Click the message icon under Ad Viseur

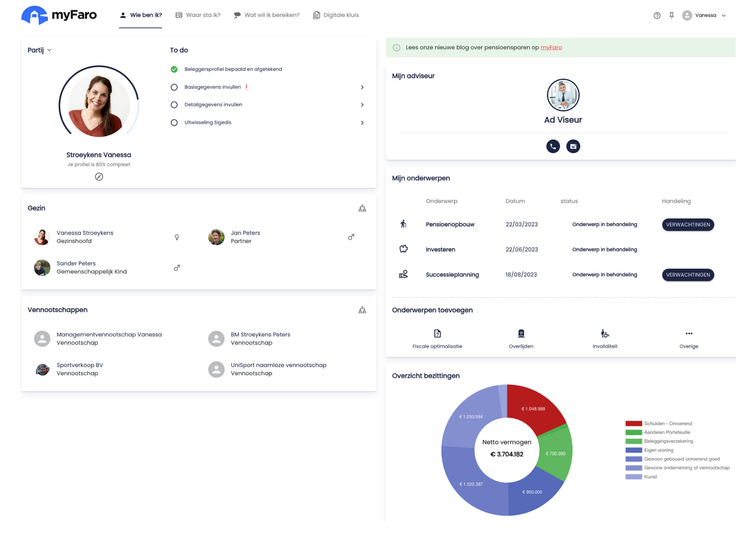point(573,146)
